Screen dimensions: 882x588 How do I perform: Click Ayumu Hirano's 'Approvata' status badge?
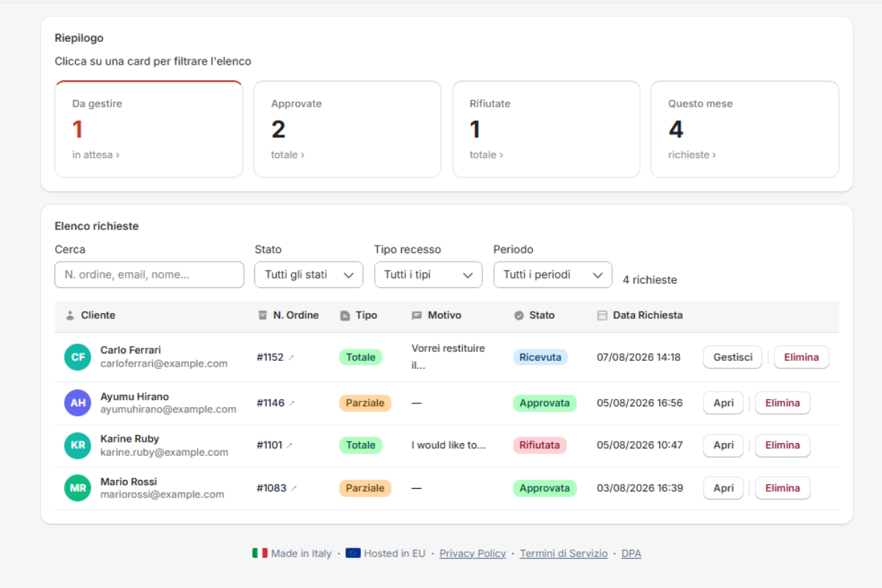pyautogui.click(x=545, y=403)
